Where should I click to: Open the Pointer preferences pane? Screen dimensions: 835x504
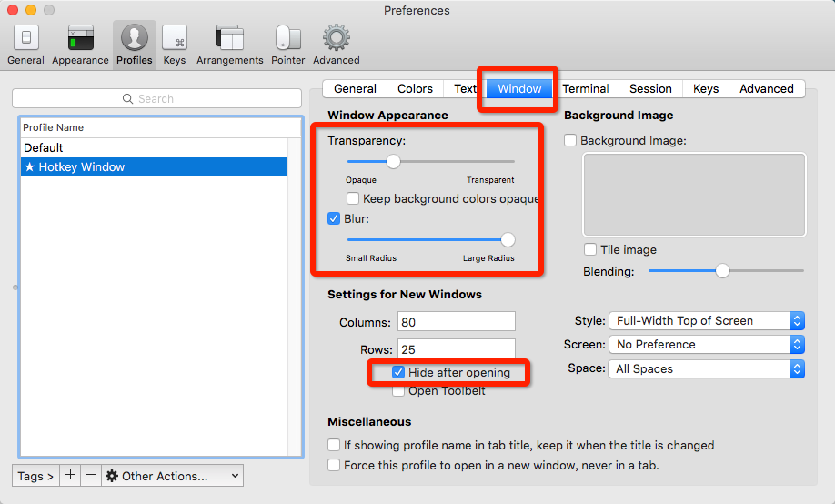coord(287,44)
